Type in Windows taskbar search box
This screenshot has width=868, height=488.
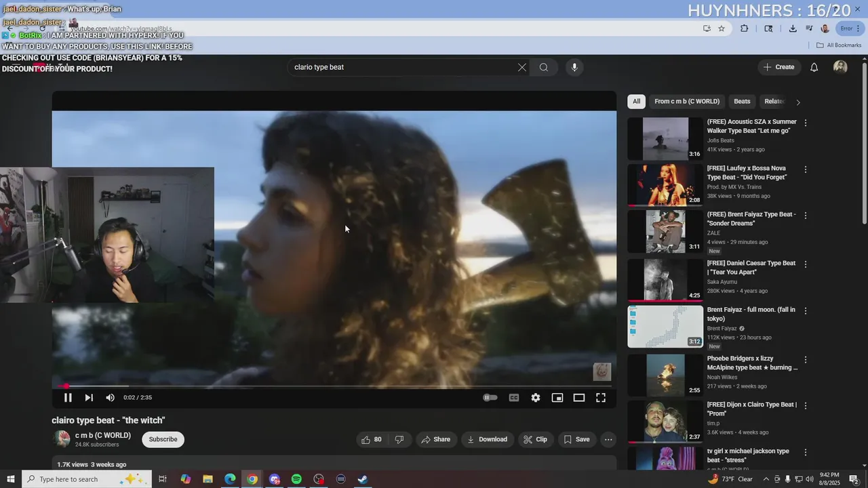point(87,479)
